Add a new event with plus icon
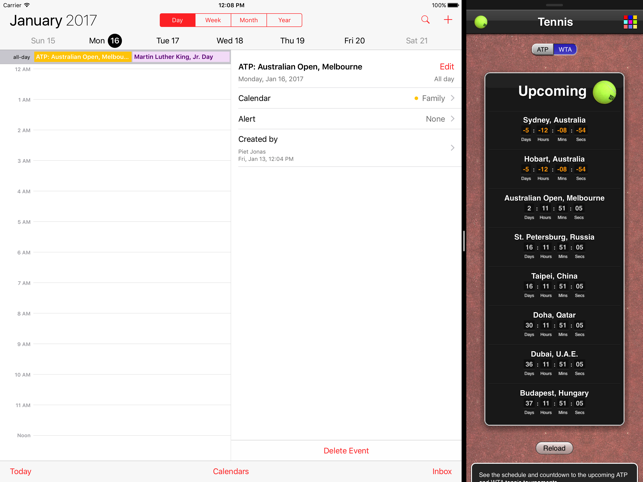The image size is (643, 482). [448, 20]
